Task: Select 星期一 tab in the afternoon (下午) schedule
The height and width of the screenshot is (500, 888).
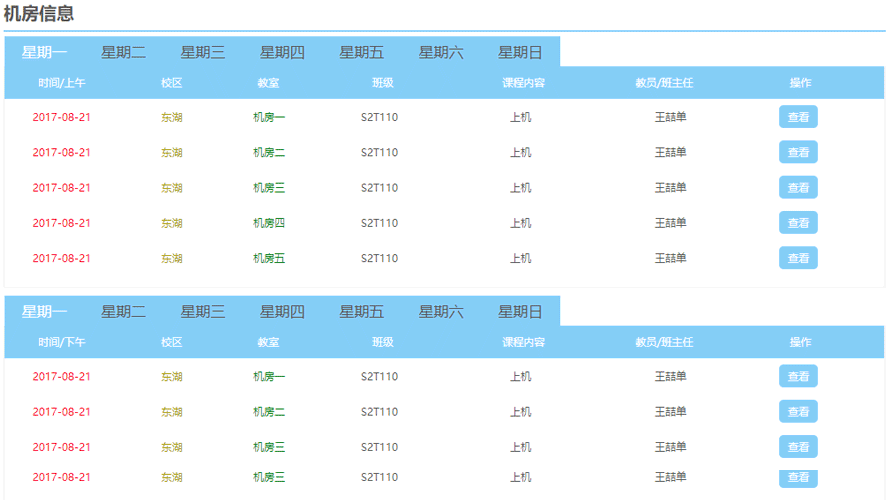Action: 44,311
